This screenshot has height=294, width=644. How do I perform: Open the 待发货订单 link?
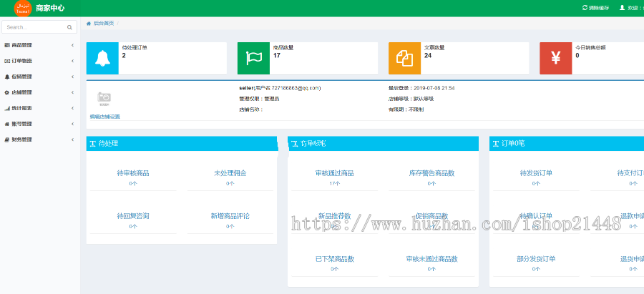(x=536, y=173)
